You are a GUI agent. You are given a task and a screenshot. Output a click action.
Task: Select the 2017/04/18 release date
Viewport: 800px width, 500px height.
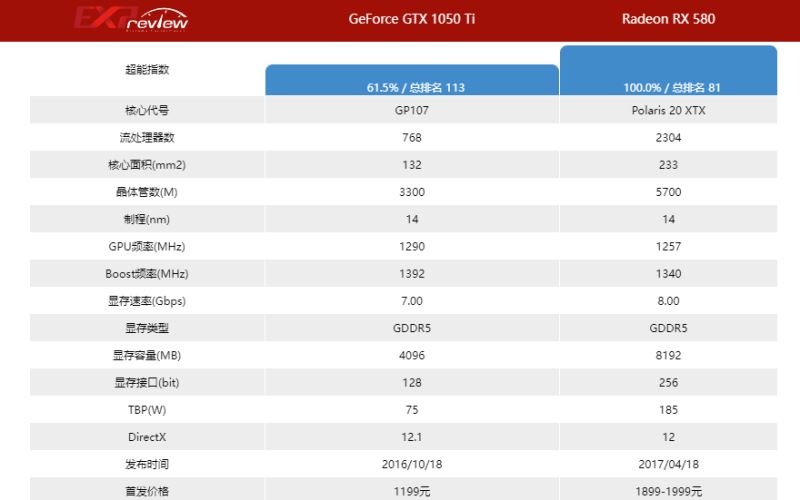(x=668, y=464)
